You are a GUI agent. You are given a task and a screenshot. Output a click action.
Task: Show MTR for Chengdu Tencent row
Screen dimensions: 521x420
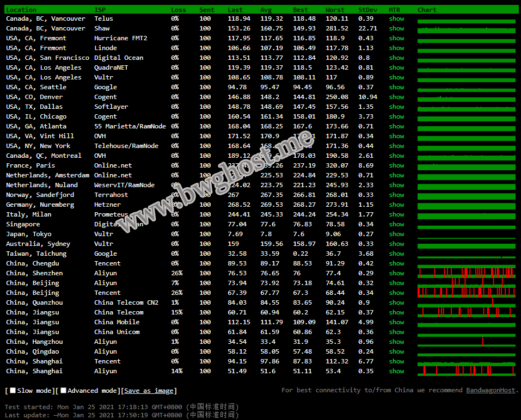coord(397,264)
